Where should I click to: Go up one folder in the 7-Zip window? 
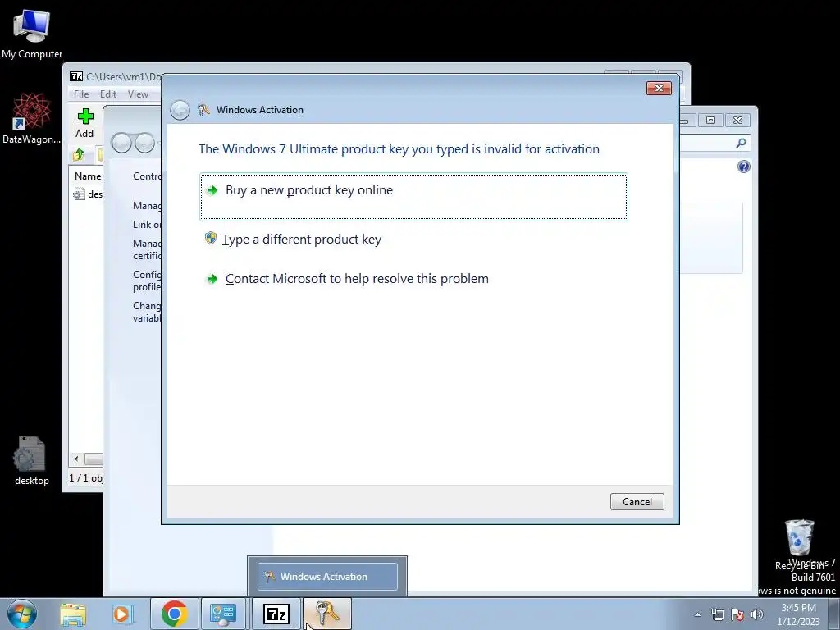[79, 155]
